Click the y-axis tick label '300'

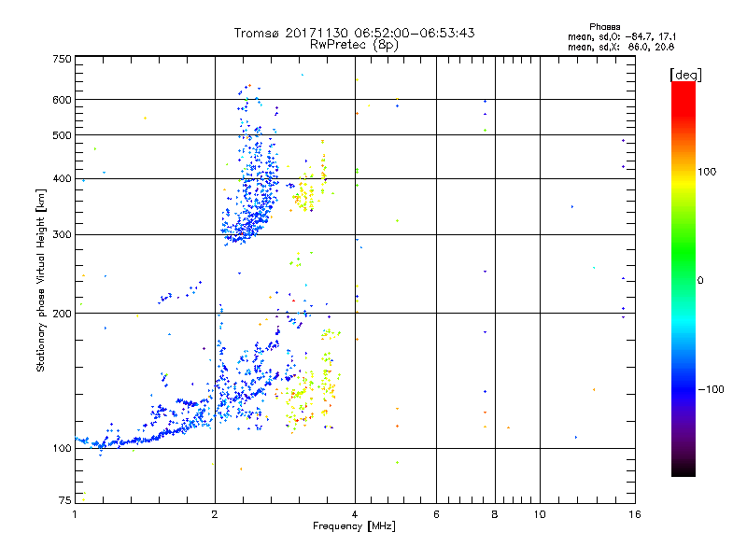point(62,234)
